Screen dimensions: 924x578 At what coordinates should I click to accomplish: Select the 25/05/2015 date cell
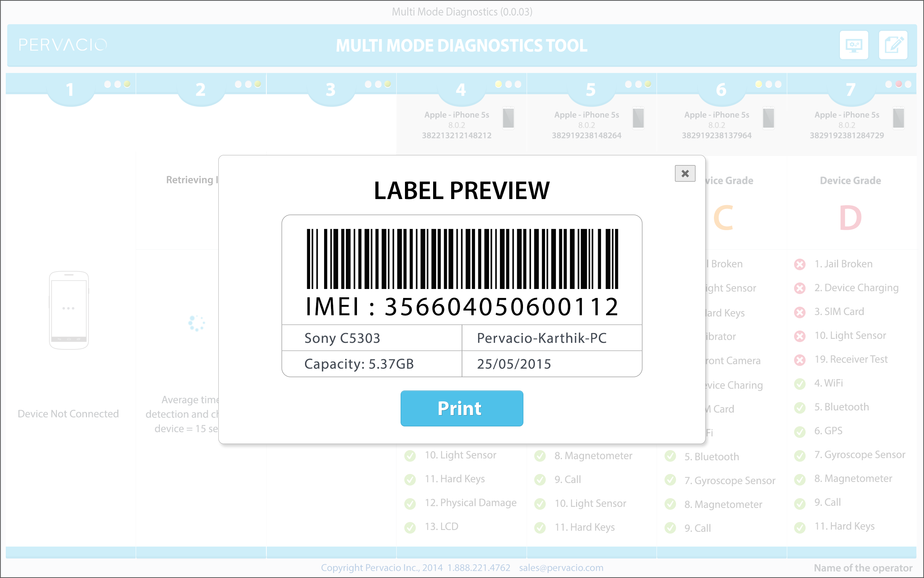tap(552, 364)
